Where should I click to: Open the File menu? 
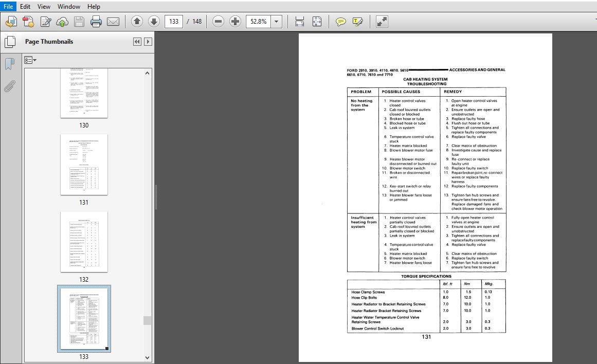(8, 7)
